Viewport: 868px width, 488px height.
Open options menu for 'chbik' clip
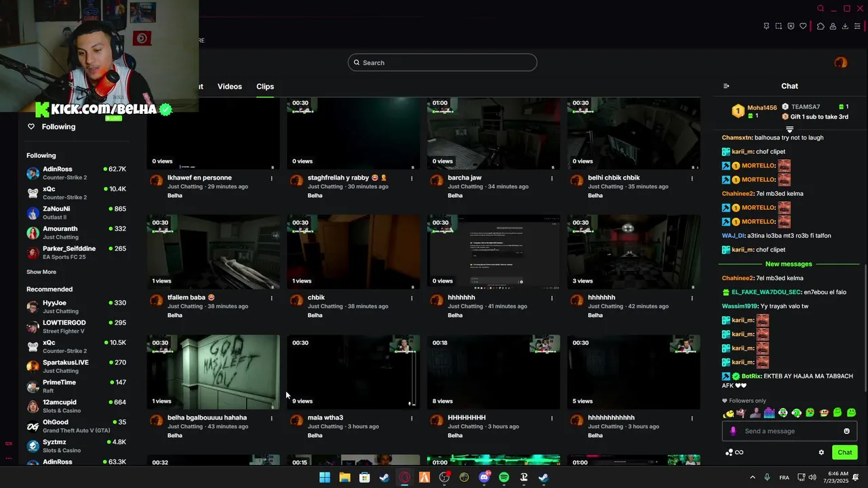(x=412, y=298)
